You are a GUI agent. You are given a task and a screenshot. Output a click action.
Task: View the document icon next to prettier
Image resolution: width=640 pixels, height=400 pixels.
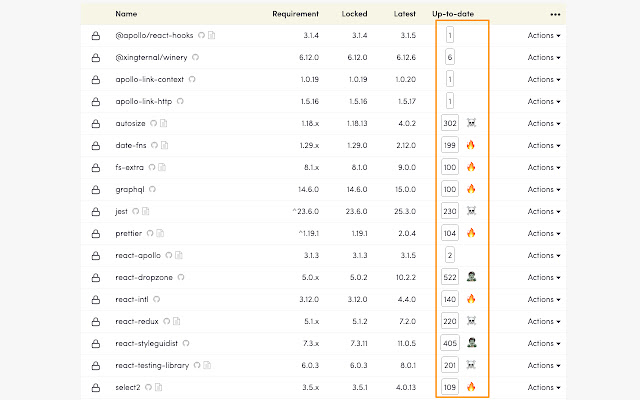tap(160, 233)
